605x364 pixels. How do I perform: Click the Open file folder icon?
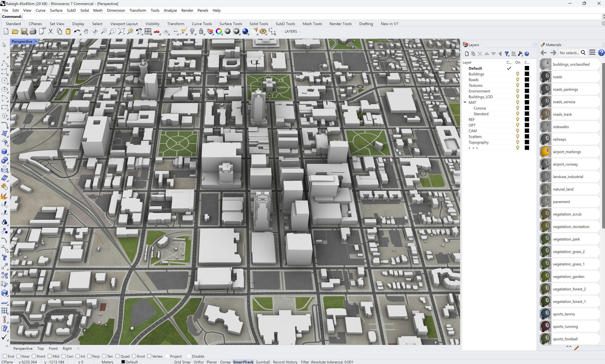[x=15, y=31]
